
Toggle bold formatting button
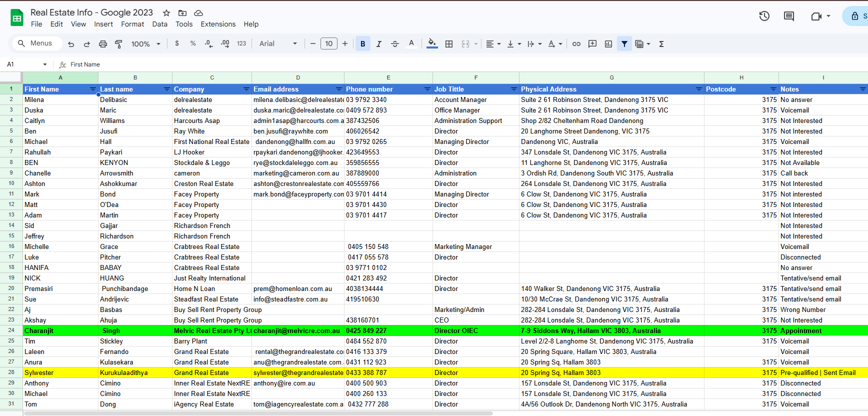[x=363, y=44]
